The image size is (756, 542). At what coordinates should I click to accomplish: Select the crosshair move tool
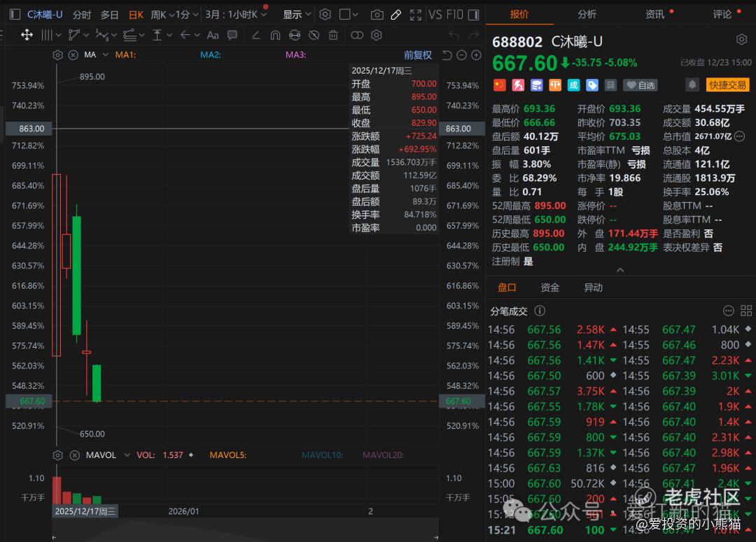click(x=27, y=35)
